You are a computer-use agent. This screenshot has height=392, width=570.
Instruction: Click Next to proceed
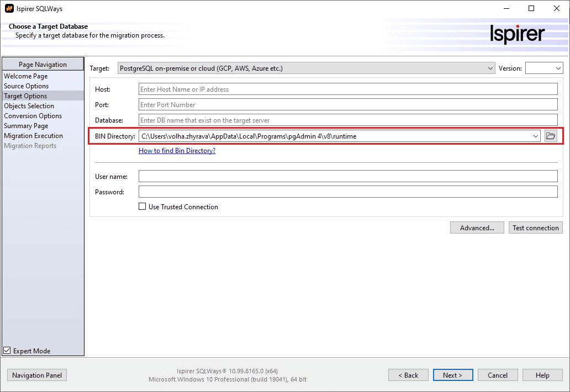[x=452, y=375]
